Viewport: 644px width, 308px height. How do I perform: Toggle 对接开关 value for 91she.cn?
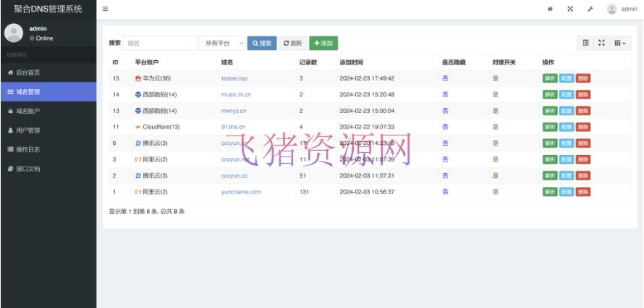point(496,127)
